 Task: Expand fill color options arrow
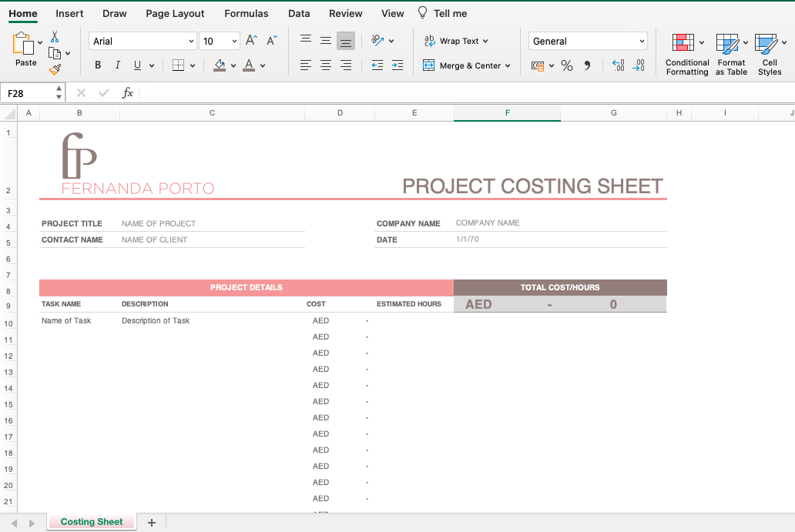click(x=233, y=65)
